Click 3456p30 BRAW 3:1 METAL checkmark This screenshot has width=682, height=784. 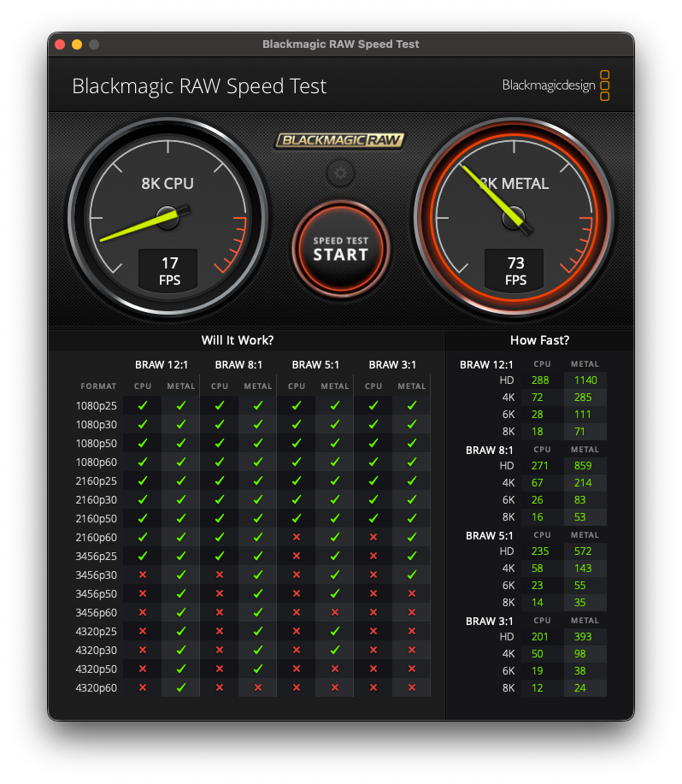coord(412,575)
